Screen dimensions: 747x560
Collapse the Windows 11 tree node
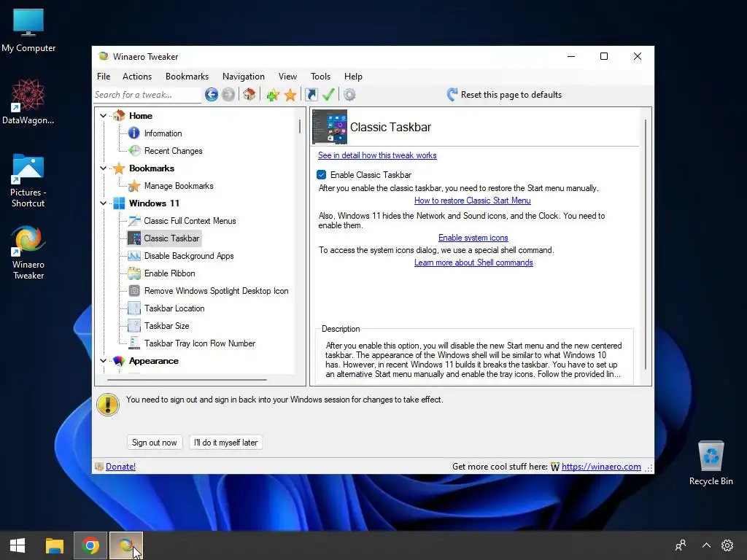pos(103,203)
